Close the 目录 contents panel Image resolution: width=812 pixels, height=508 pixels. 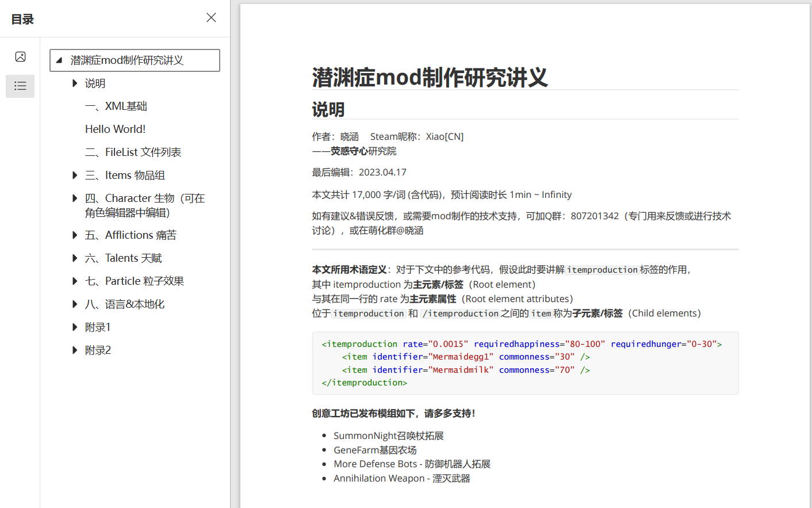pyautogui.click(x=211, y=18)
